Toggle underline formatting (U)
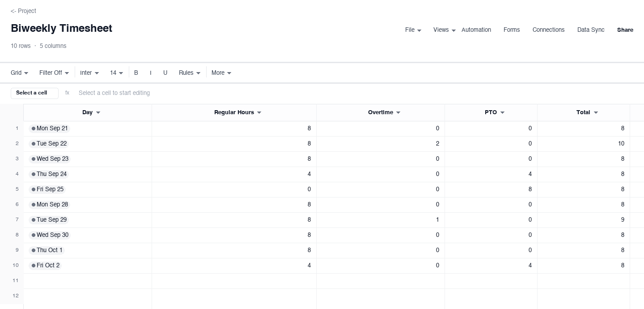The width and height of the screenshot is (644, 309). coord(165,73)
